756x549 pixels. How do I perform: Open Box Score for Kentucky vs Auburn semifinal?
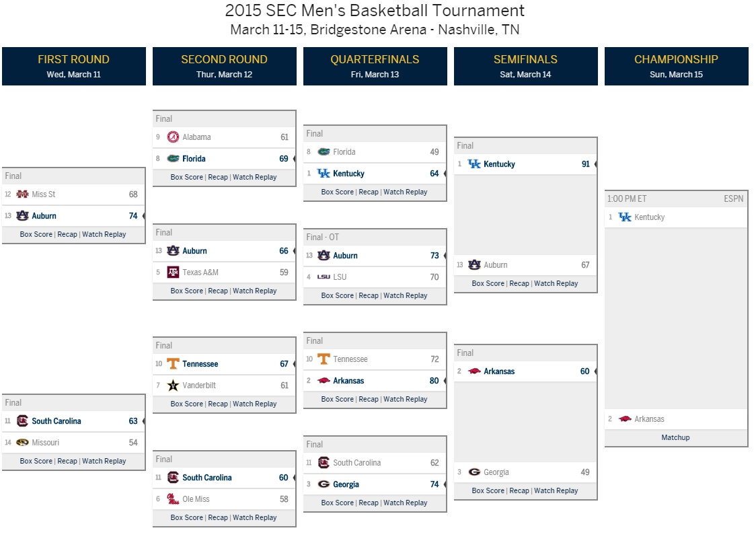click(488, 283)
